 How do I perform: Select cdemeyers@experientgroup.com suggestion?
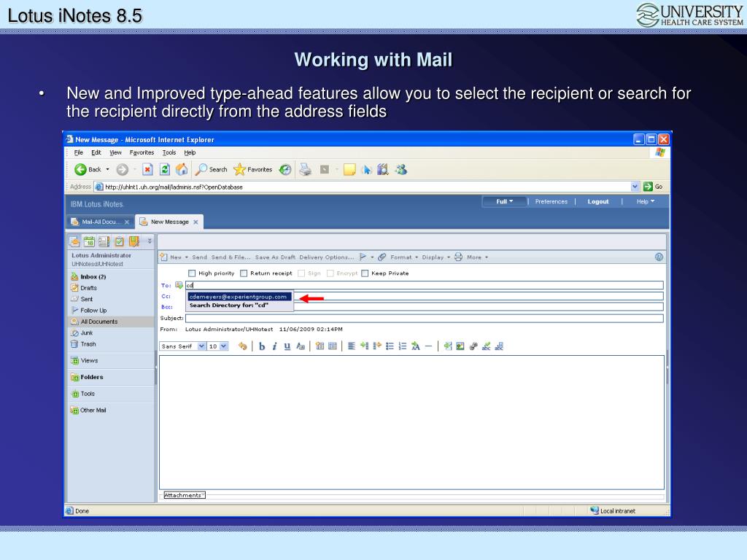[x=239, y=297]
